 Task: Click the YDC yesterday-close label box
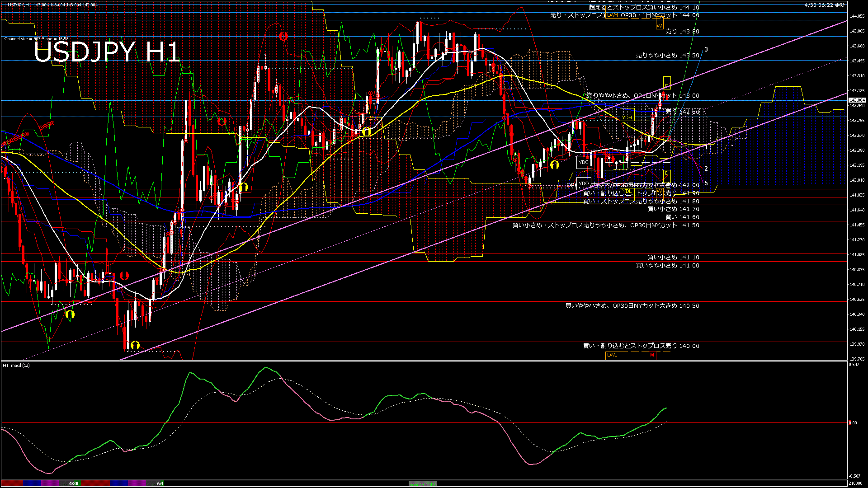click(583, 162)
